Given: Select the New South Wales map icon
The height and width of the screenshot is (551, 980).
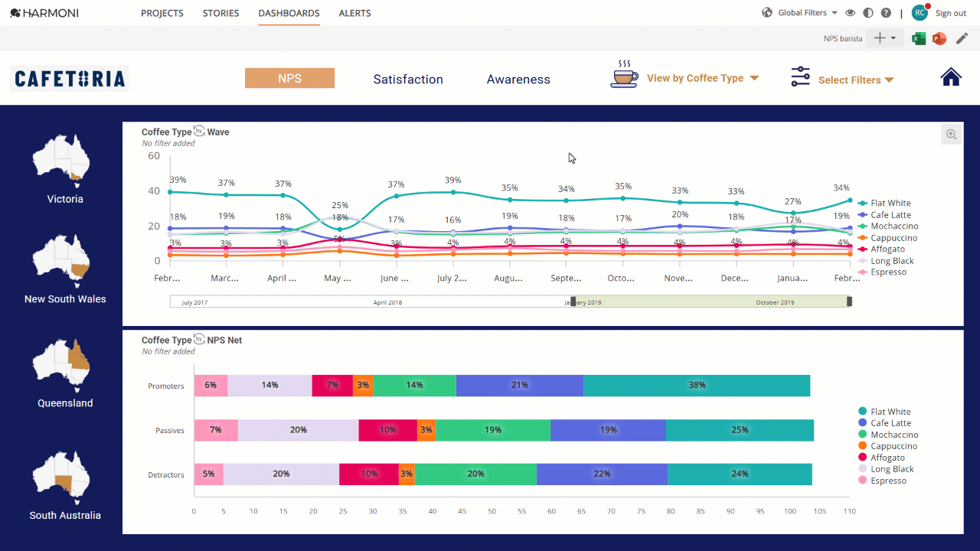Looking at the screenshot, I should click(63, 260).
